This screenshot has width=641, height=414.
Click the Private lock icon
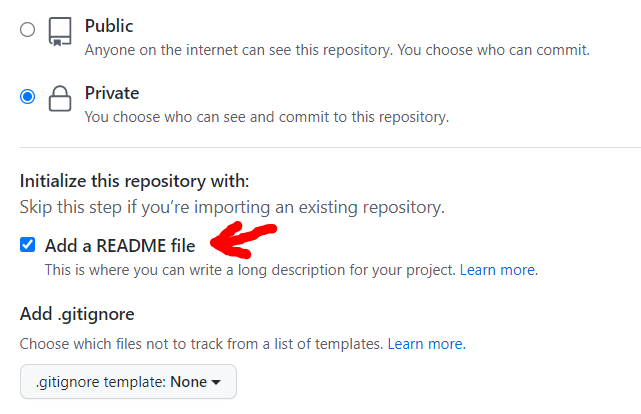click(61, 99)
